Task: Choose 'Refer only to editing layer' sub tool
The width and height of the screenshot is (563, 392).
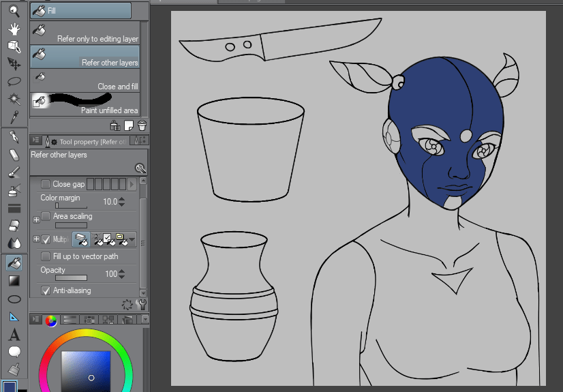Action: click(x=85, y=33)
